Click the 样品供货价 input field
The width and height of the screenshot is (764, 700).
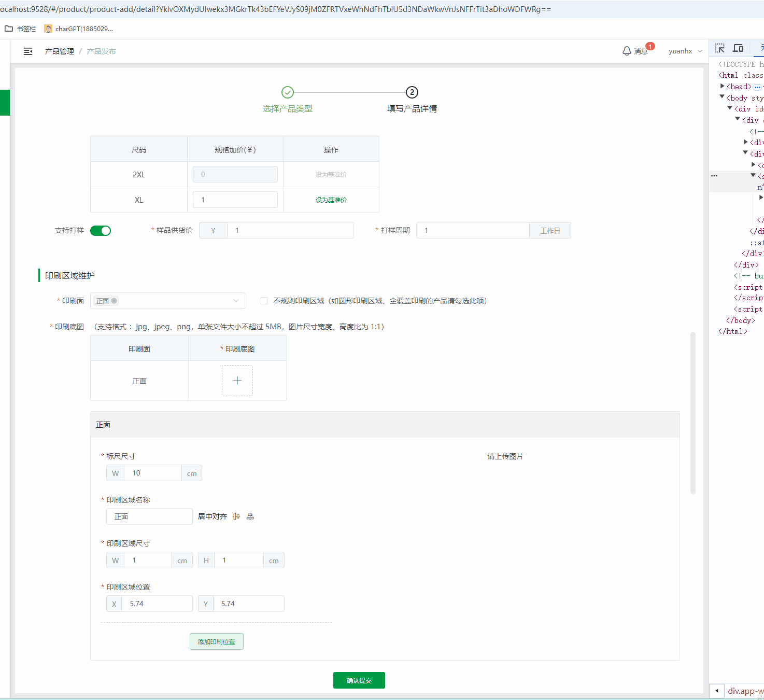point(290,230)
